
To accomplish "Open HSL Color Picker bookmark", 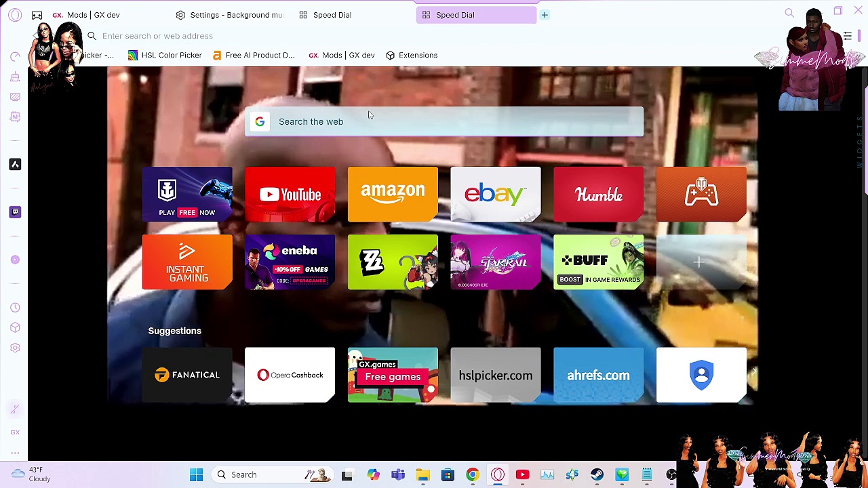I will [x=165, y=56].
